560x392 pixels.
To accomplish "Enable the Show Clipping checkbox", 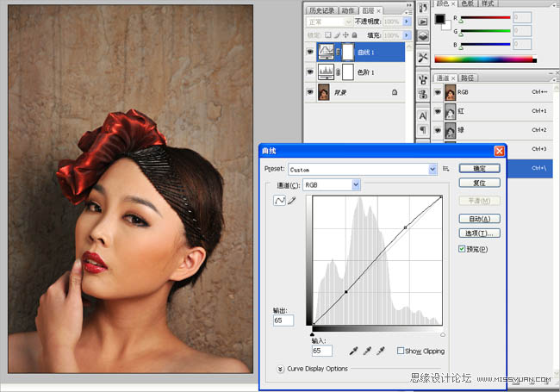I will point(401,351).
